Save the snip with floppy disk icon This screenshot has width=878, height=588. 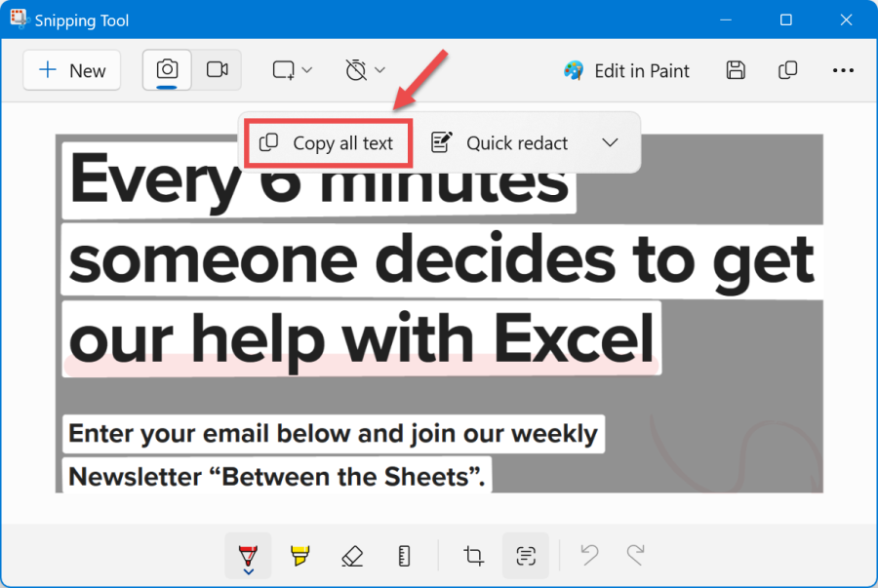(x=737, y=70)
